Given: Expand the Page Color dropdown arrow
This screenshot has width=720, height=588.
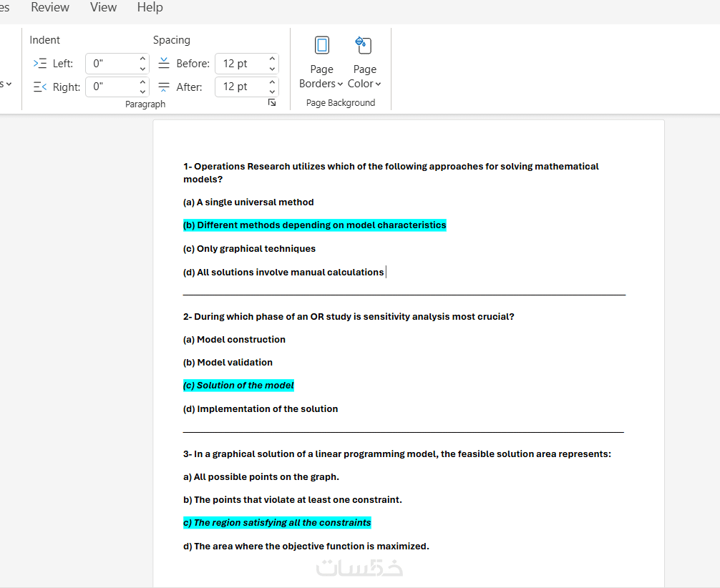Looking at the screenshot, I should [378, 84].
